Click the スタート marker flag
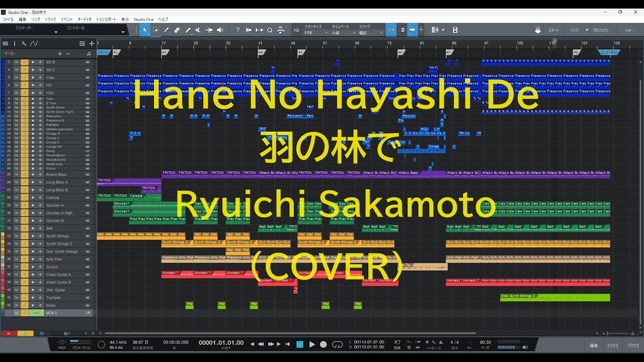Viewport: 644px width, 362px height. [x=103, y=52]
